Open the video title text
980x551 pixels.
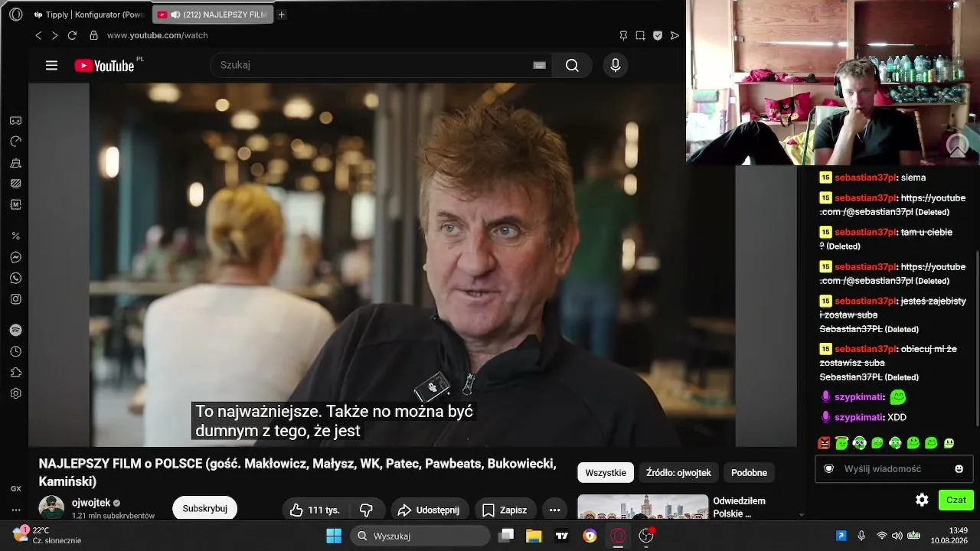[297, 472]
